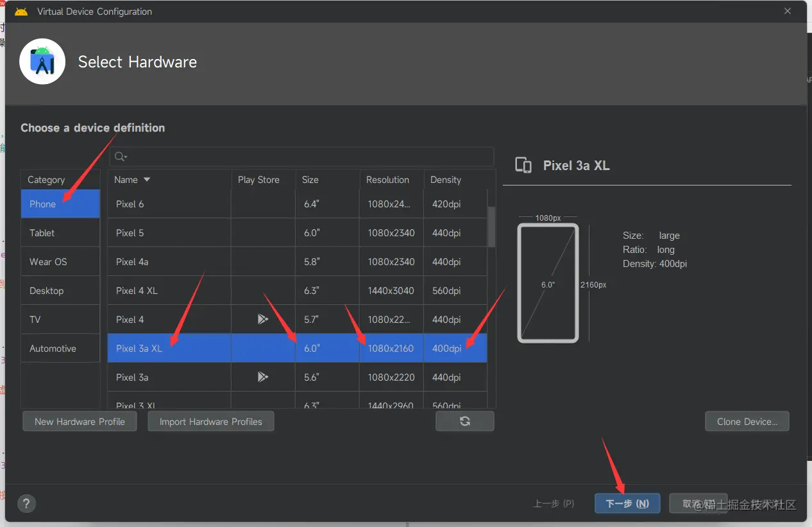Click the phone outline preview diagram
The image size is (812, 527).
(x=548, y=282)
